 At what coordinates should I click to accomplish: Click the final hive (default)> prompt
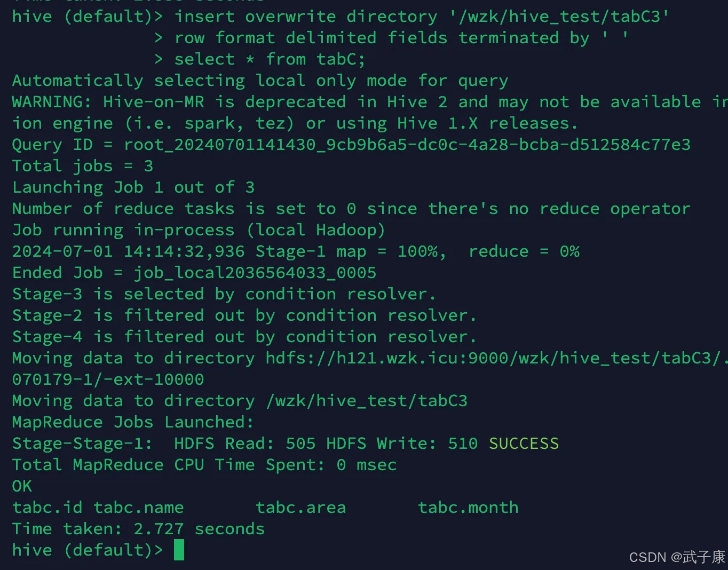pos(88,550)
